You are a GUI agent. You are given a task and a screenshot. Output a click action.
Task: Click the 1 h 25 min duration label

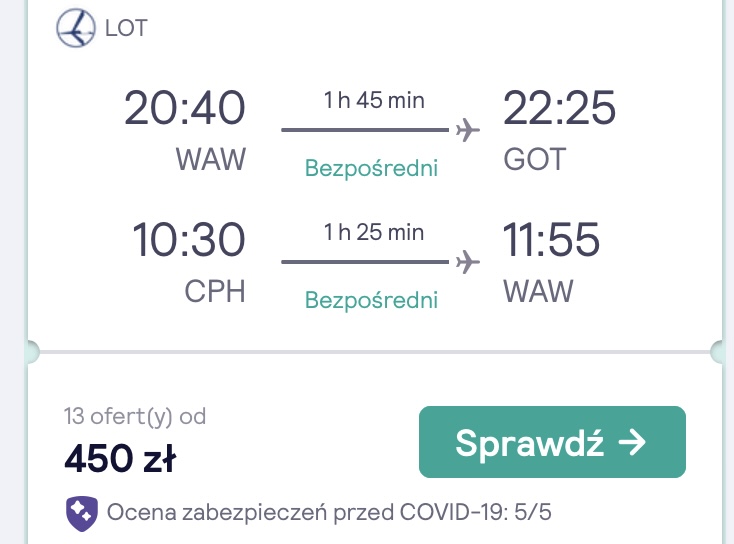coord(374,232)
